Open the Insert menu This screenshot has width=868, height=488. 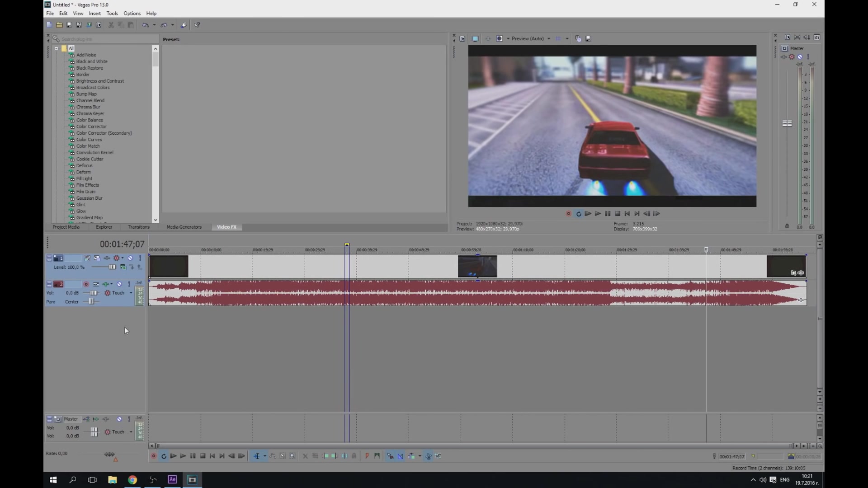[x=94, y=14]
